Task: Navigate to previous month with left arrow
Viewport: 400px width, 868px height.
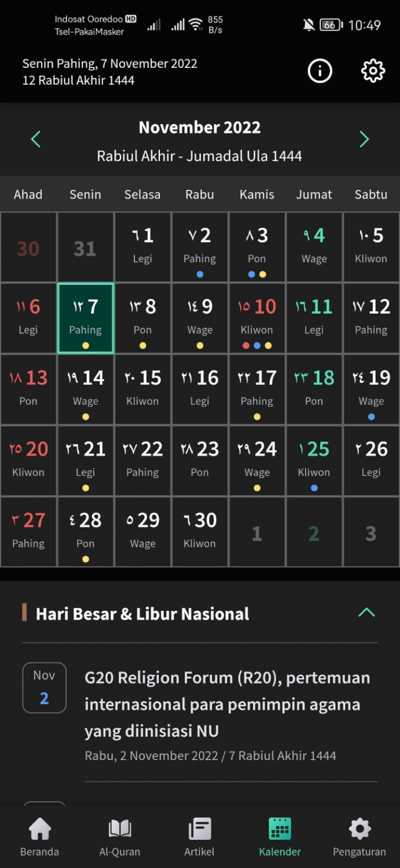Action: [36, 139]
